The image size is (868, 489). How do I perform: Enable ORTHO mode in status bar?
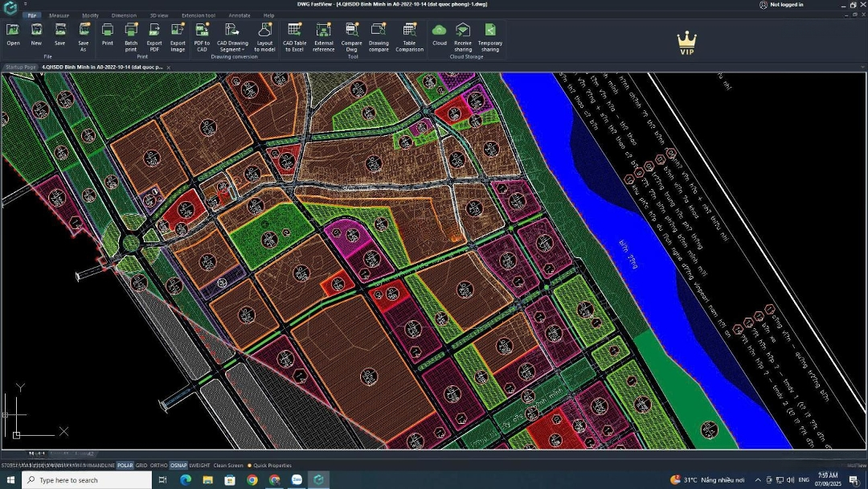[158, 466]
